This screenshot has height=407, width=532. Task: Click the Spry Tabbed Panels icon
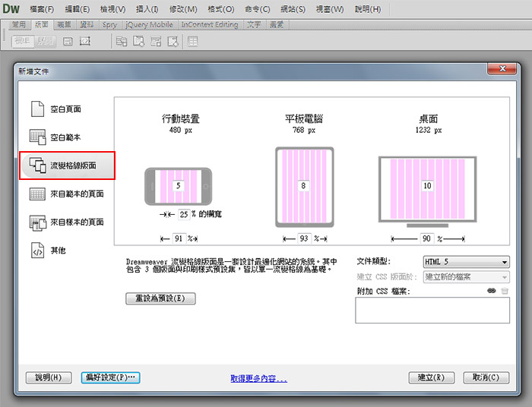[138, 41]
